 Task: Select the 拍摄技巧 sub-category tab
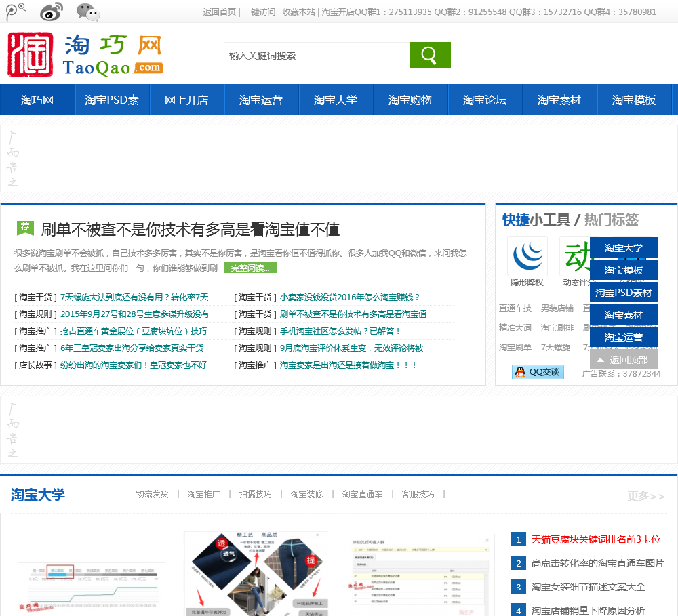(x=255, y=494)
